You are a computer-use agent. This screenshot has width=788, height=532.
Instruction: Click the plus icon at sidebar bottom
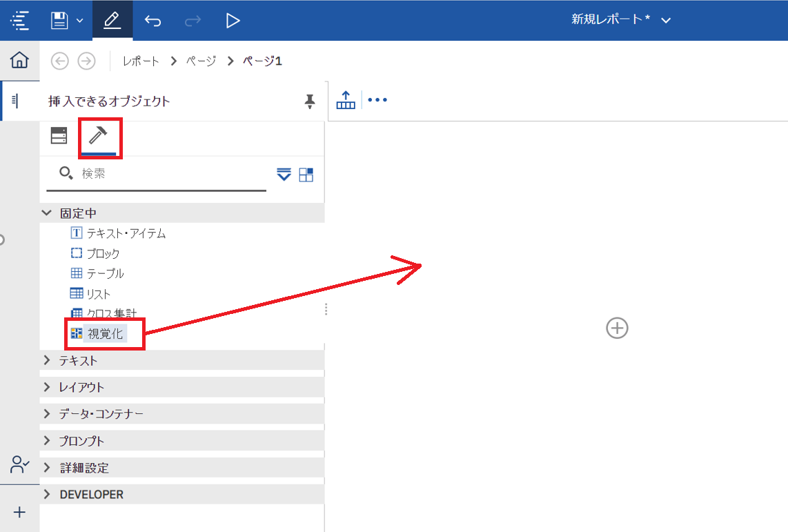[x=19, y=512]
